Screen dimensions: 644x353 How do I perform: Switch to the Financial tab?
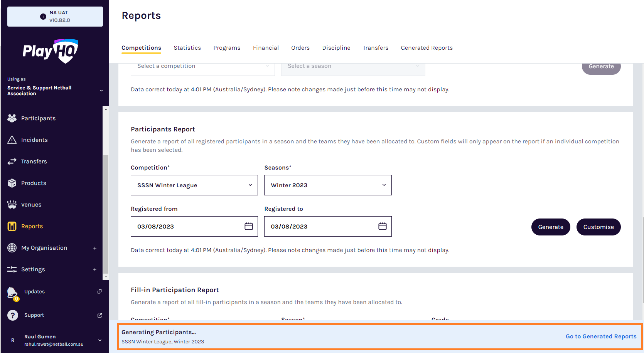[266, 48]
